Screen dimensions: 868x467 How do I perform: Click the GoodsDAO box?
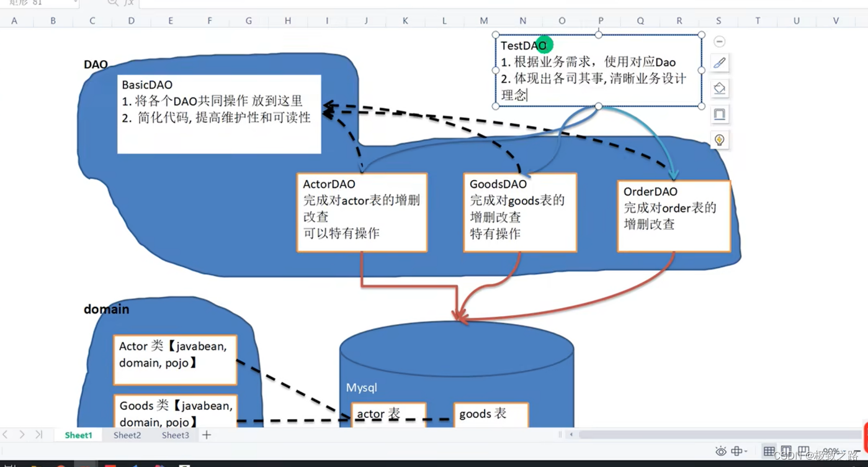(x=520, y=212)
